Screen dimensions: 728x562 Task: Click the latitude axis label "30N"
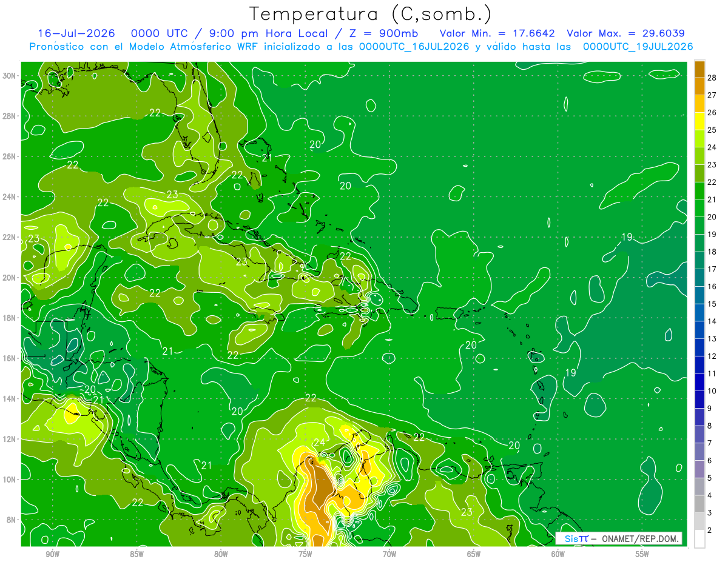coord(10,76)
